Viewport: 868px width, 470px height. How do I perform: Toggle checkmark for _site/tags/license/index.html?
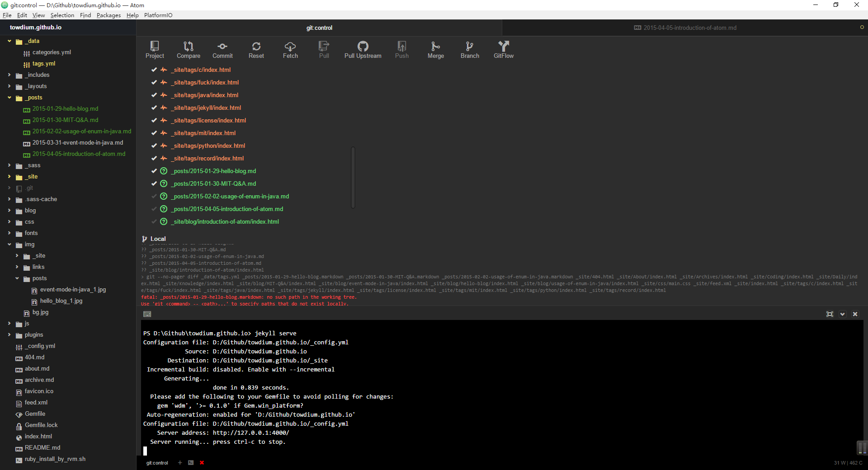pos(154,120)
